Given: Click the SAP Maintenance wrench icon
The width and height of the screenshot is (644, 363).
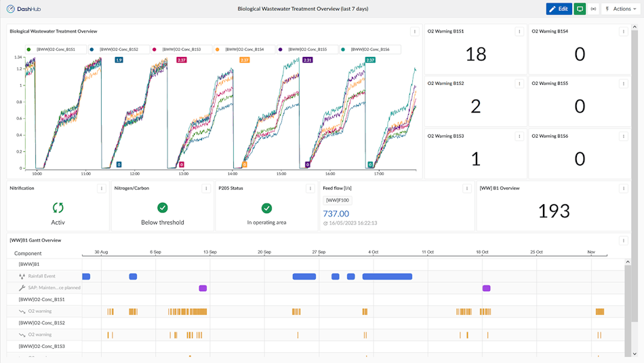Looking at the screenshot, I should (x=22, y=288).
